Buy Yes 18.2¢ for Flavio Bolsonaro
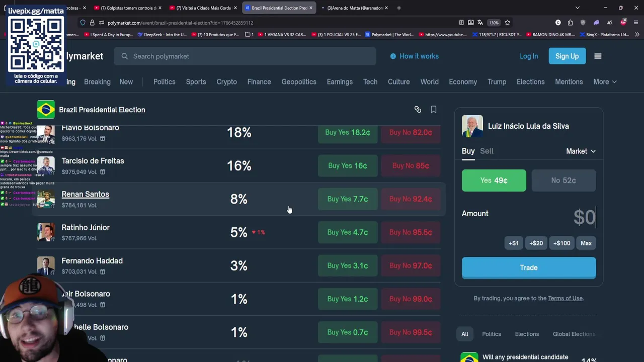This screenshot has height=362, width=644. [348, 132]
